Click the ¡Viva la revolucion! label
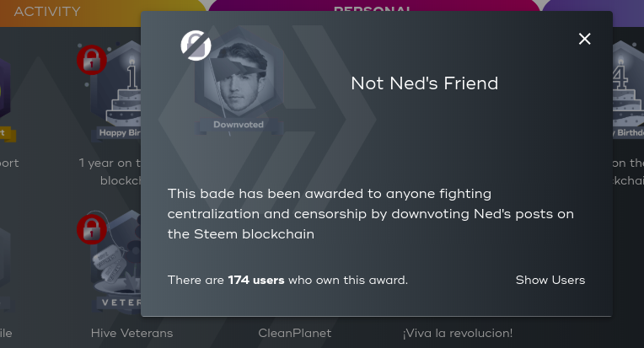This screenshot has height=348, width=644. 457,333
